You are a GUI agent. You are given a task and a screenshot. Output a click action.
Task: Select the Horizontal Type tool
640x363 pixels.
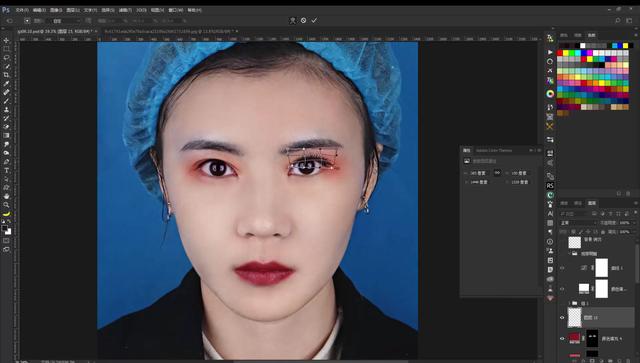[6, 170]
